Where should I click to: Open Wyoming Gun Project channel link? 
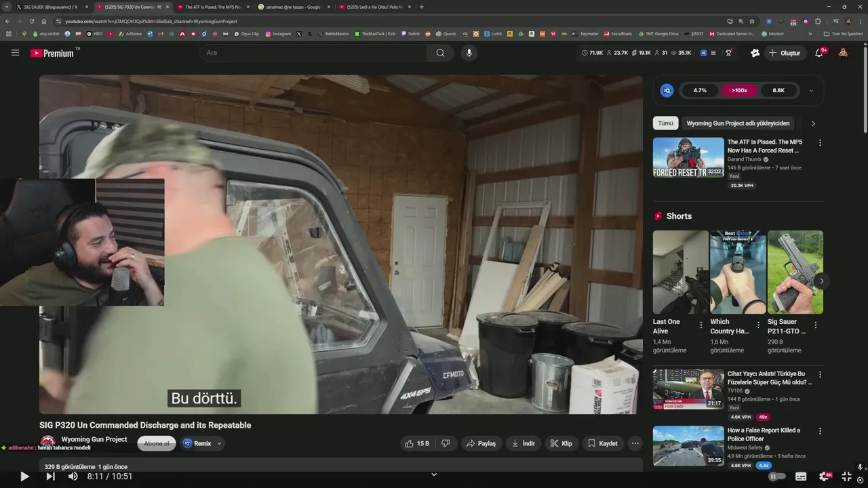click(x=94, y=439)
